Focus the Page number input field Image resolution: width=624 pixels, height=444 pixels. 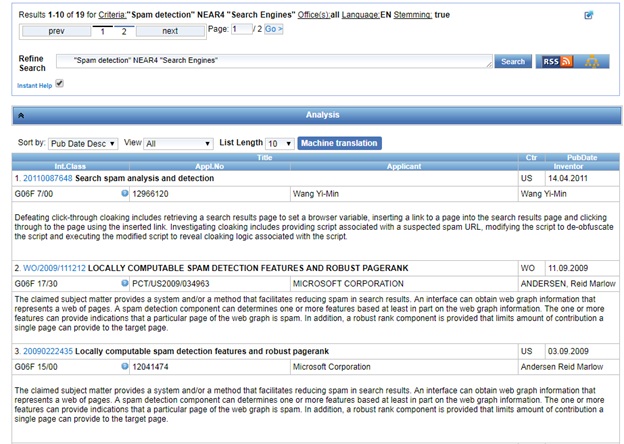[x=242, y=29]
